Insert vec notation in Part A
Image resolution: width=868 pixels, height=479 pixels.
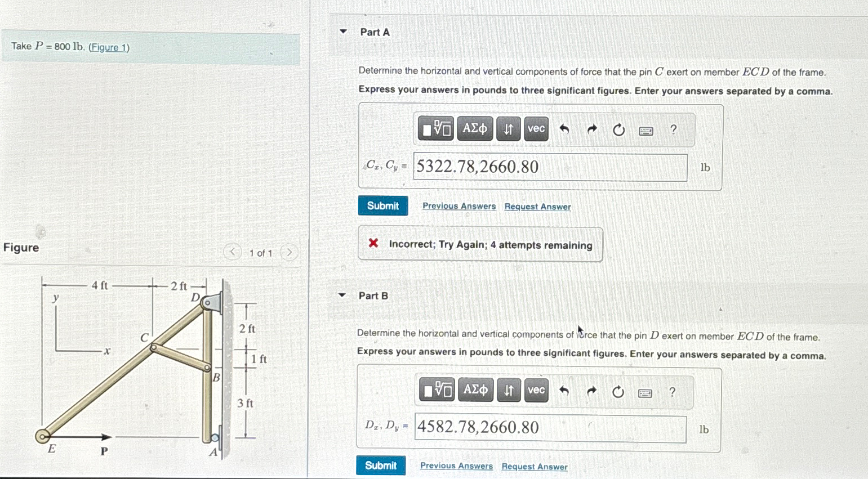536,129
